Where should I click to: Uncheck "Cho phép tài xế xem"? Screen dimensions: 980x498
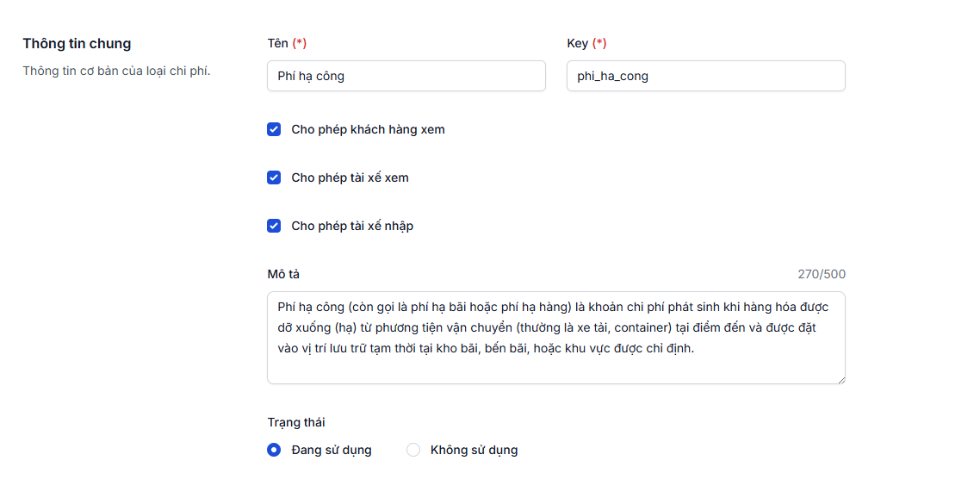click(274, 177)
